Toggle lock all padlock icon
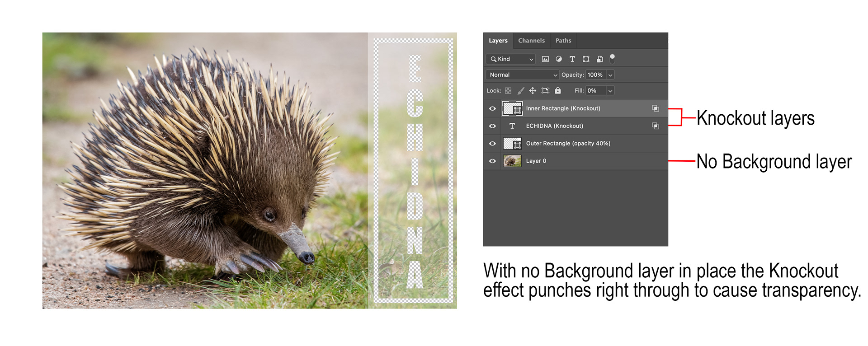This screenshot has height=346, width=868. click(x=558, y=90)
